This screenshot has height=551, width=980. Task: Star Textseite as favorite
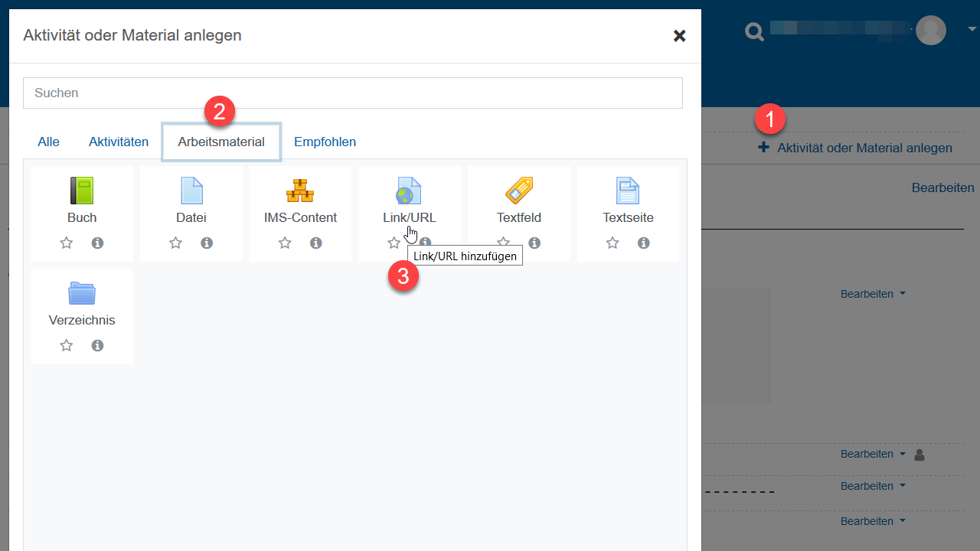coord(612,243)
